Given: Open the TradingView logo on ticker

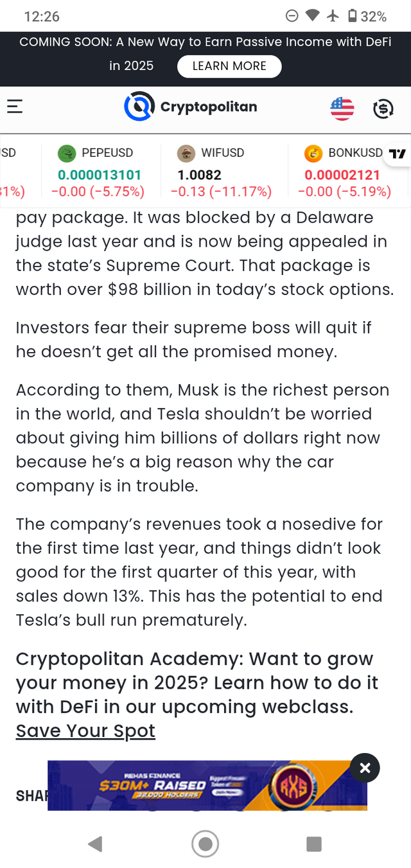Looking at the screenshot, I should [398, 154].
